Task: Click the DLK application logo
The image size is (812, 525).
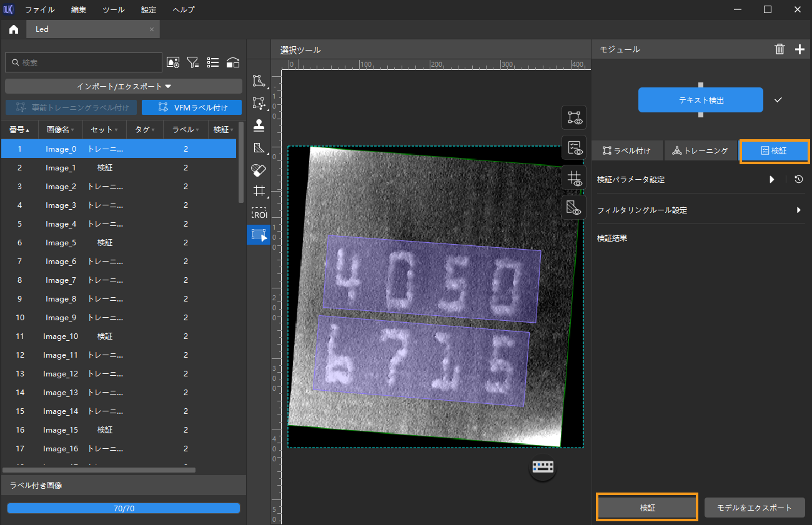Action: click(x=9, y=9)
